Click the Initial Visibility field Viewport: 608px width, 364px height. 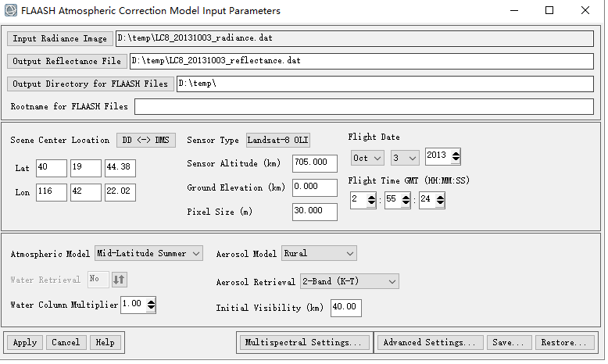(346, 308)
